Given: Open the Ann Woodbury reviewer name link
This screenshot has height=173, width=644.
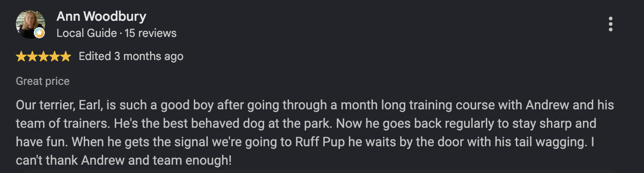Looking at the screenshot, I should click(101, 17).
